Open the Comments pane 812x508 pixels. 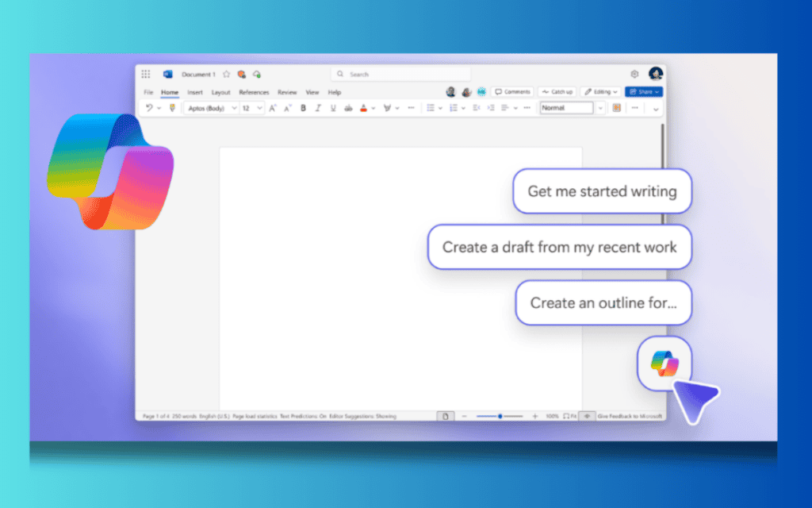coord(512,92)
